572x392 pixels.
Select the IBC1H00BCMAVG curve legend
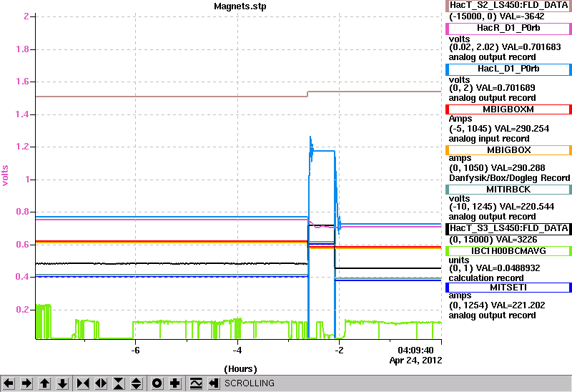tap(508, 251)
